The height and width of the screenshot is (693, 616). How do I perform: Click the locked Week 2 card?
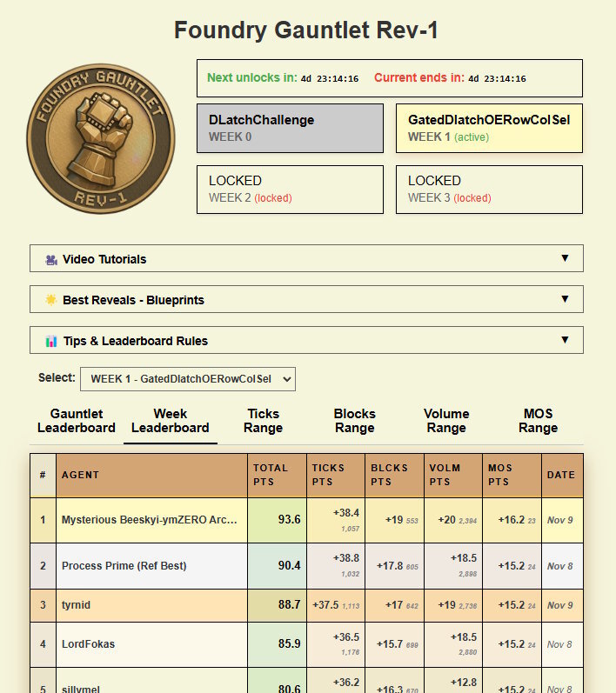[x=290, y=190]
